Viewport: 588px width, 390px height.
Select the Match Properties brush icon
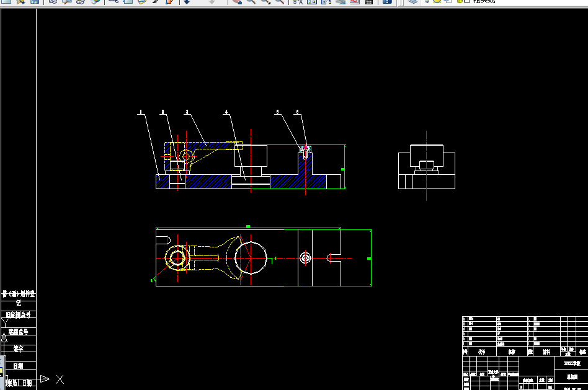click(156, 1)
